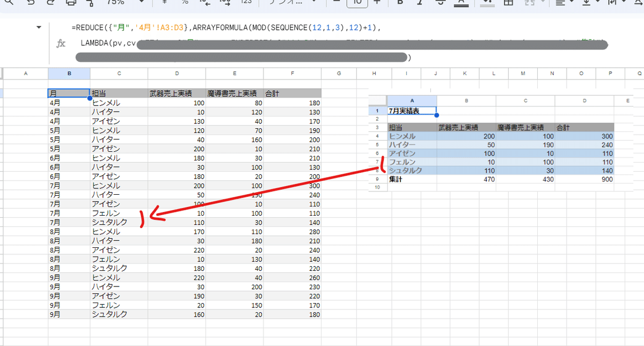Click the font size field showing 10

[357, 3]
